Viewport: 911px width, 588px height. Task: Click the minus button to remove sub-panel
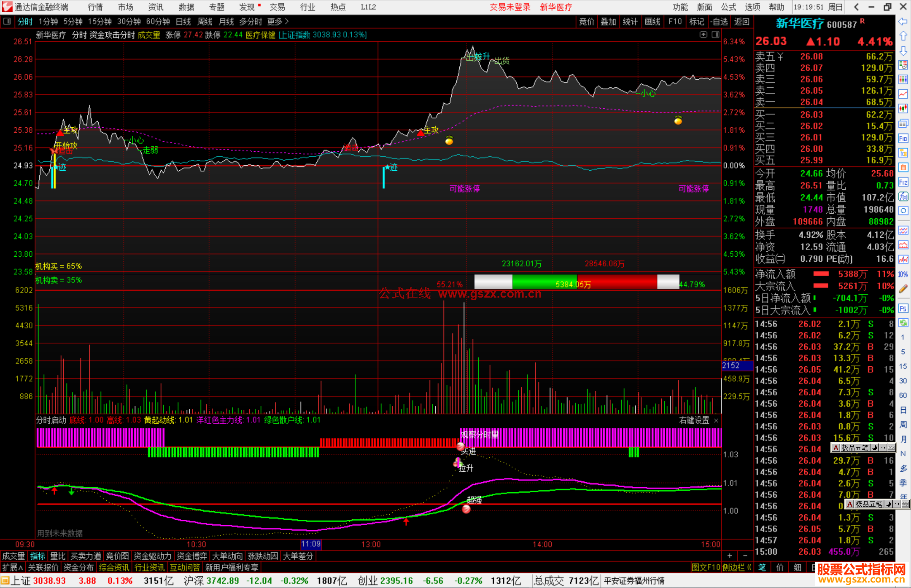click(745, 556)
